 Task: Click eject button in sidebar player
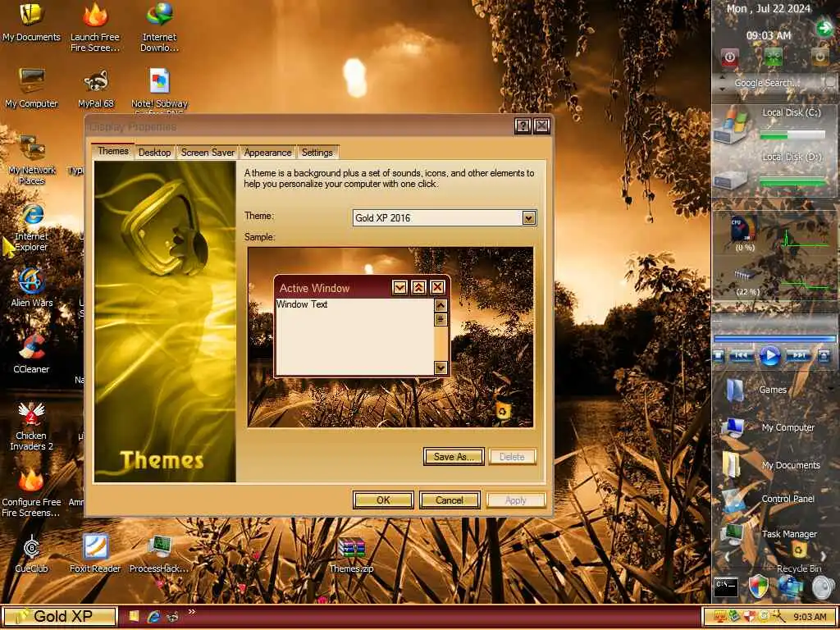pyautogui.click(x=824, y=356)
